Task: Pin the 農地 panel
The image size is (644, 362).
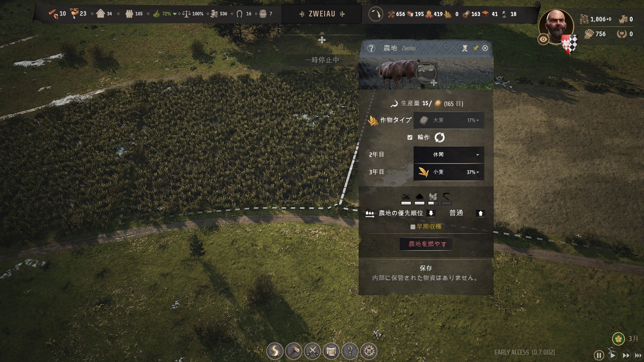Action: click(x=476, y=48)
